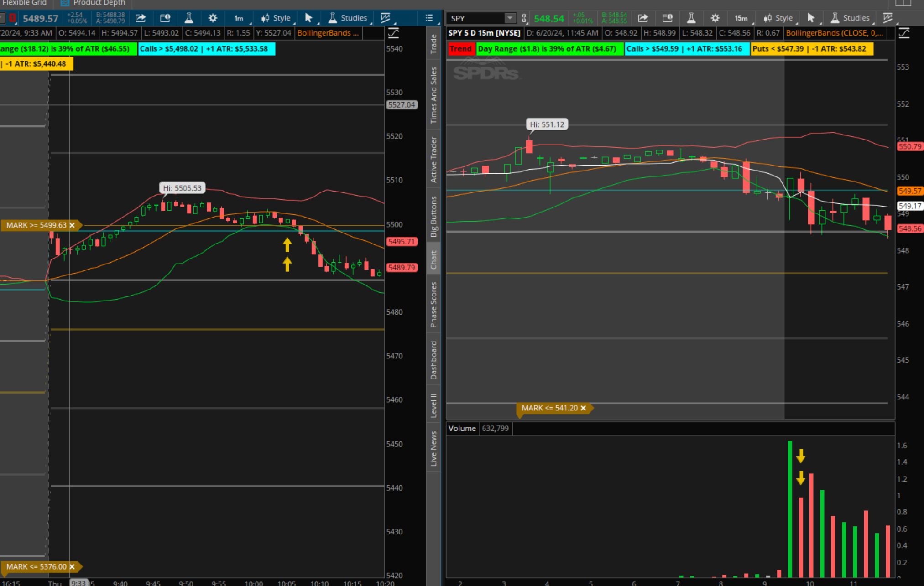Image resolution: width=924 pixels, height=586 pixels.
Task: Open 15m timeframe selector
Action: point(741,18)
